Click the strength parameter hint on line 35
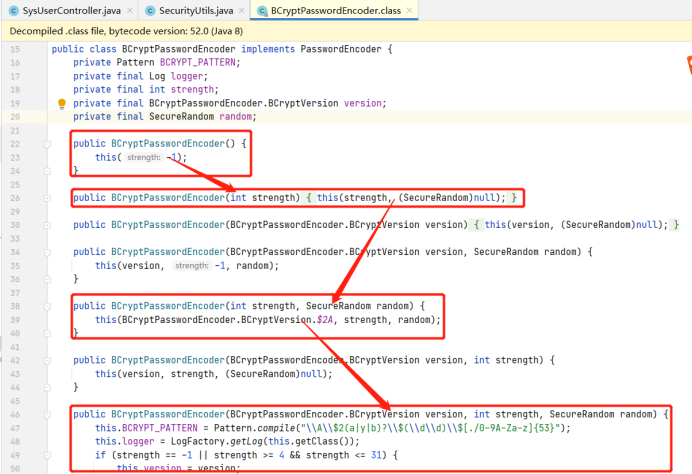 [x=192, y=266]
